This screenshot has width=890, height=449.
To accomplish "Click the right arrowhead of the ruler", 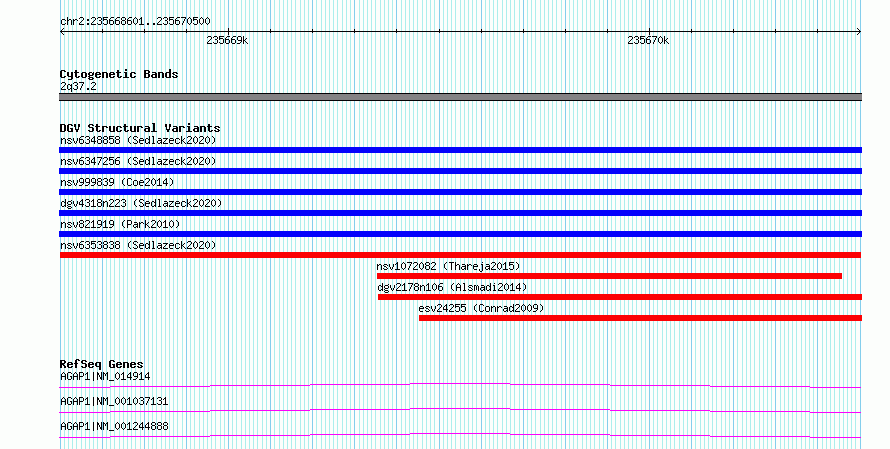I will pyautogui.click(x=859, y=32).
